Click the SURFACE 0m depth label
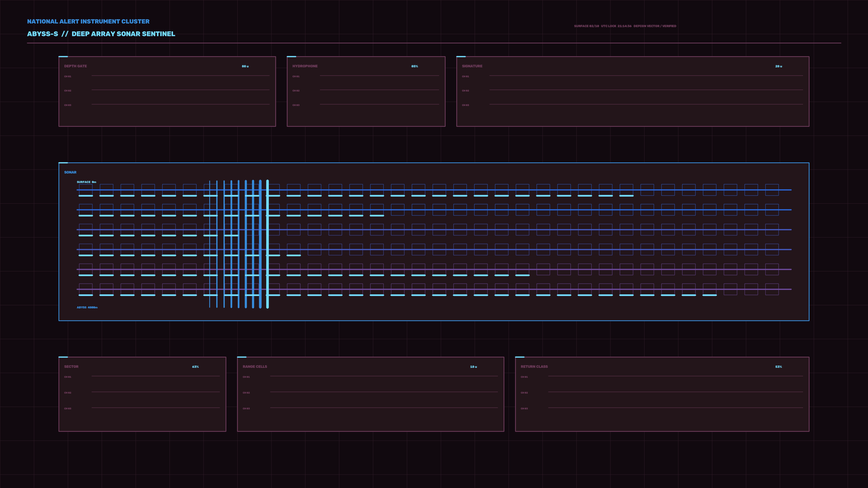The width and height of the screenshot is (868, 488). 87,182
